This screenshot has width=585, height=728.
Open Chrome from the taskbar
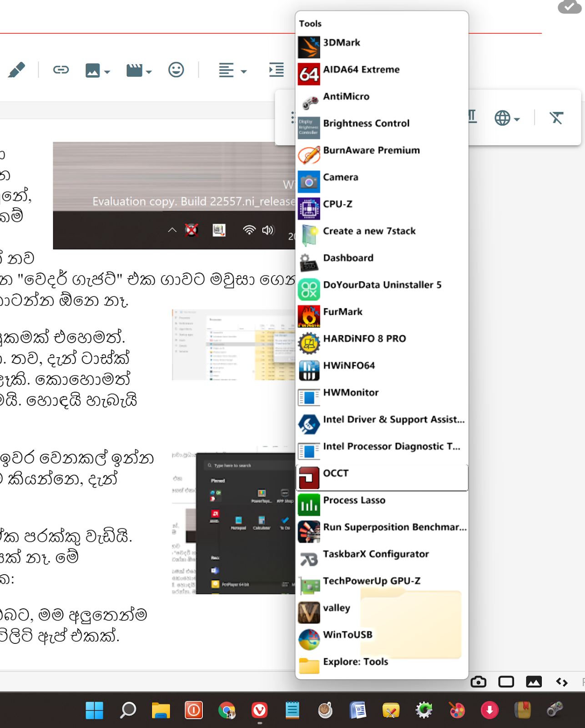(x=227, y=710)
